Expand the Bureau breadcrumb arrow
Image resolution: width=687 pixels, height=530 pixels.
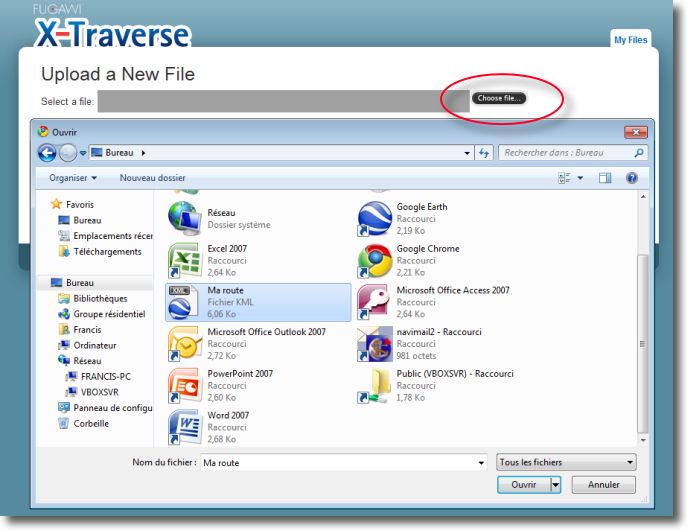tap(143, 153)
